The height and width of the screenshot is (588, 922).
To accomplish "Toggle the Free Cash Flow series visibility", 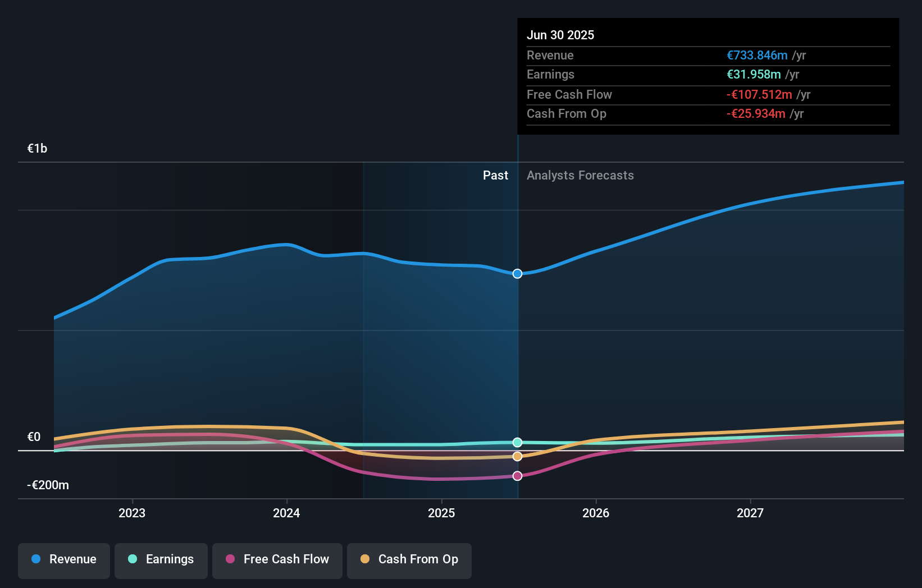I will click(x=277, y=559).
